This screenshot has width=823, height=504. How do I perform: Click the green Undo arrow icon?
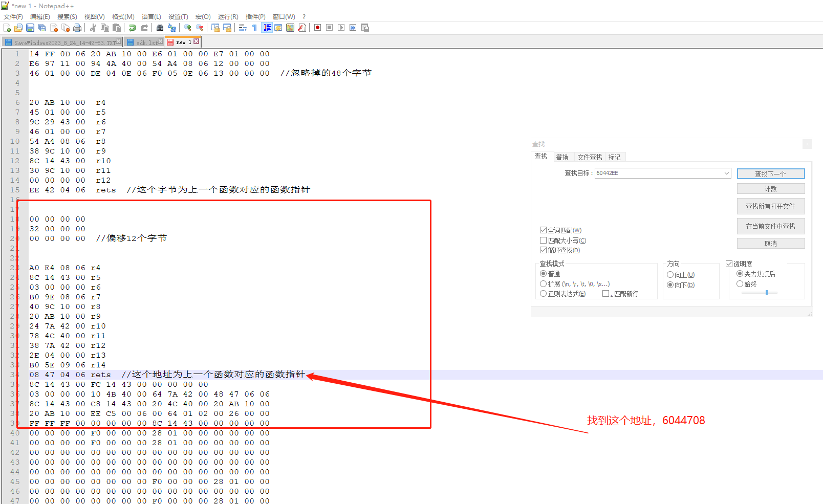[133, 28]
